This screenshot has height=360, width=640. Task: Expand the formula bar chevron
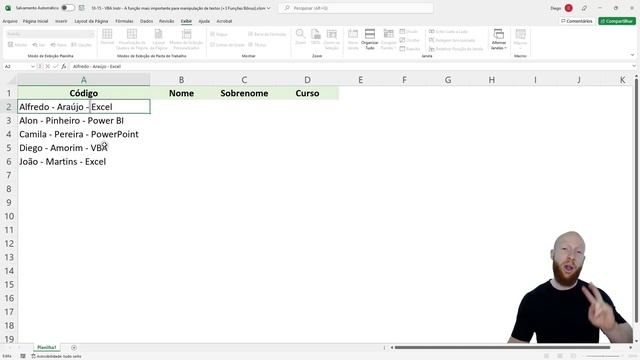point(634,66)
